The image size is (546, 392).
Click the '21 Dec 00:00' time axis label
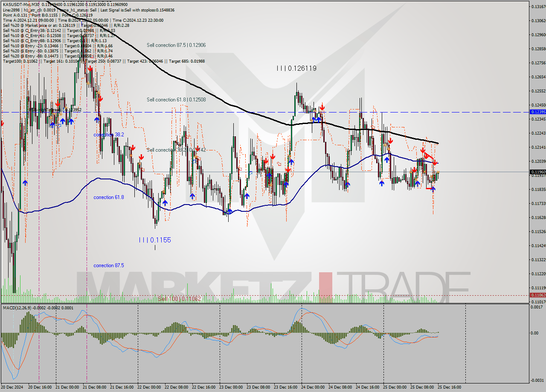pyautogui.click(x=67, y=387)
